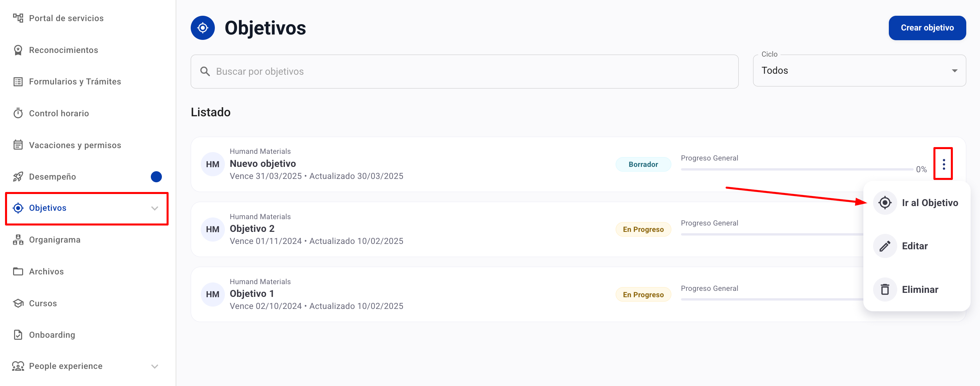Open Formularios y Trámites section
980x386 pixels.
pyautogui.click(x=75, y=81)
